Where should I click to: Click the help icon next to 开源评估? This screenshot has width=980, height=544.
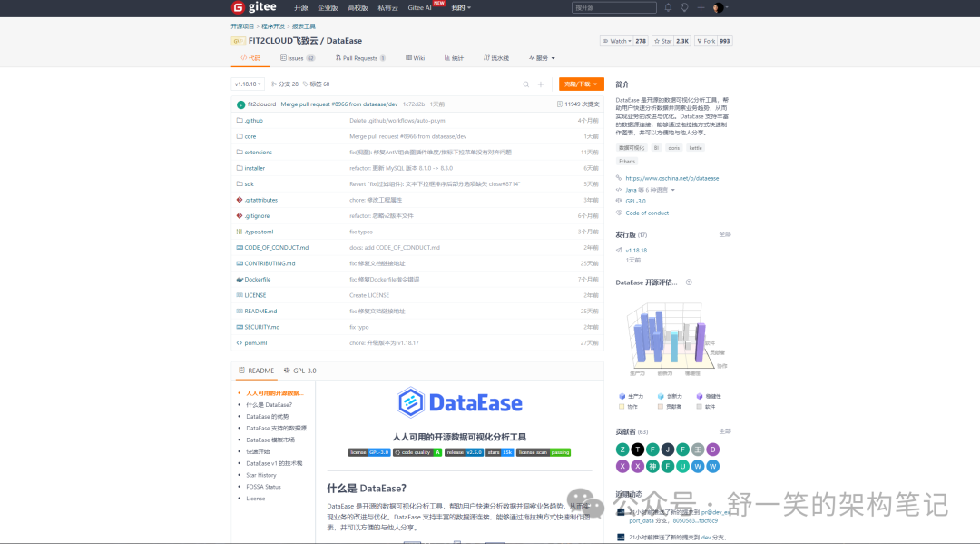689,282
